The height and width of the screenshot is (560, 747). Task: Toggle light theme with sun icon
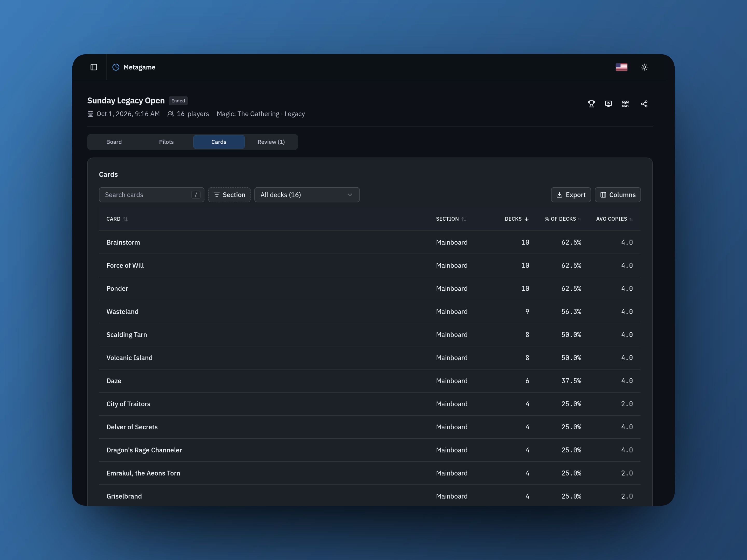point(644,67)
